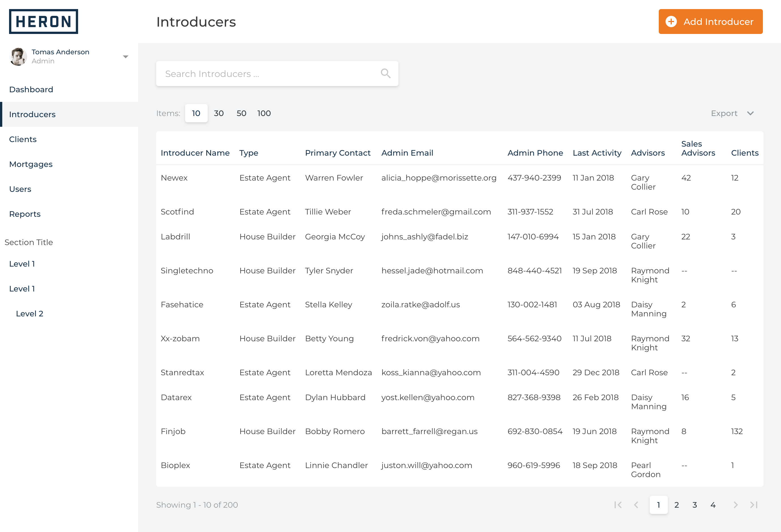Click email hessel.jade@hotmail.com
This screenshot has height=532, width=781.
(432, 271)
